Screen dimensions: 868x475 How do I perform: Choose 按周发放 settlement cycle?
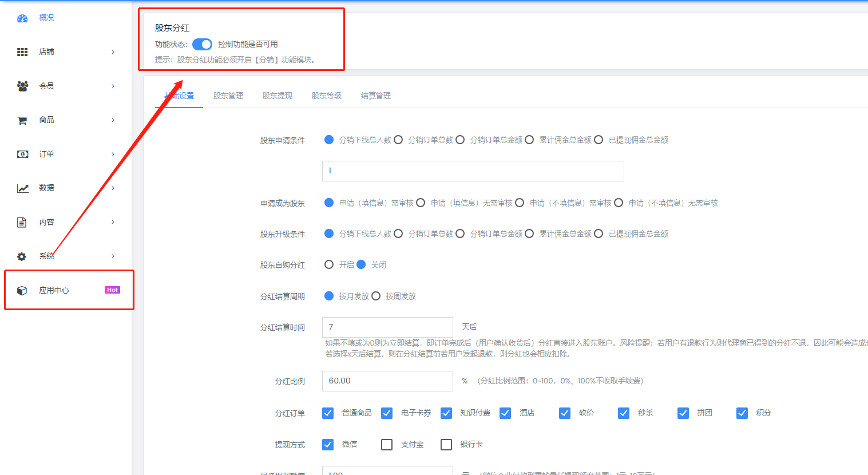[x=376, y=296]
